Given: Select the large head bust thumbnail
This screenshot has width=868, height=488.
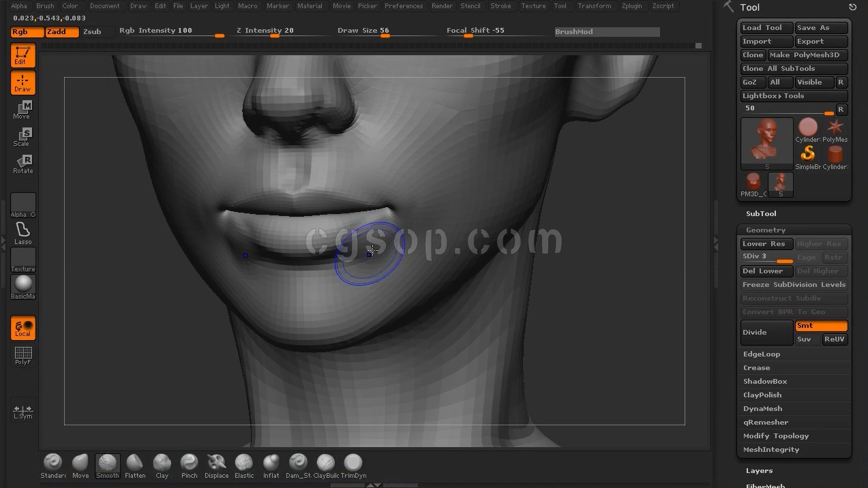Looking at the screenshot, I should pyautogui.click(x=767, y=143).
